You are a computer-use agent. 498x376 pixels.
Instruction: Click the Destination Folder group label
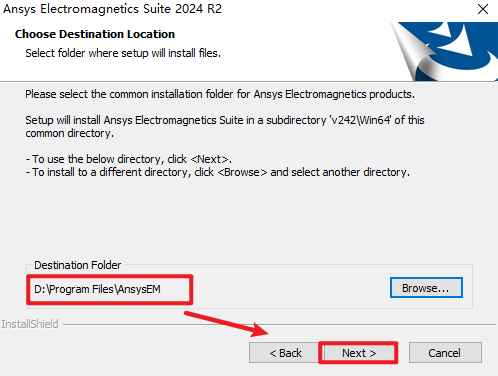(x=78, y=265)
